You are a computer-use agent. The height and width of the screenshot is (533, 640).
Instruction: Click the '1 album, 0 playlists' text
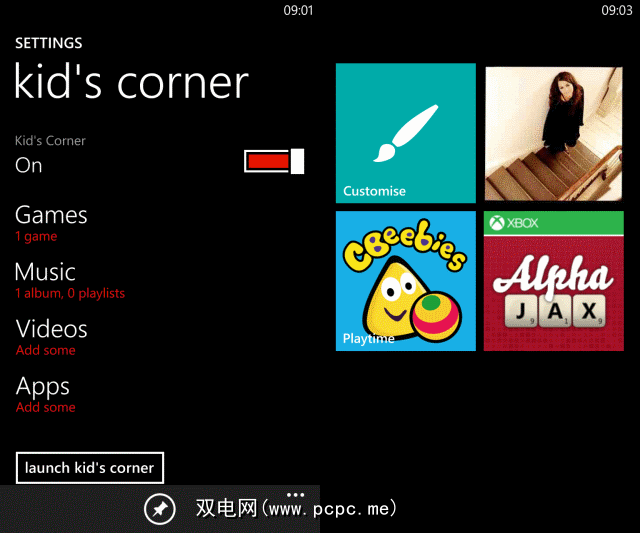coord(70,293)
